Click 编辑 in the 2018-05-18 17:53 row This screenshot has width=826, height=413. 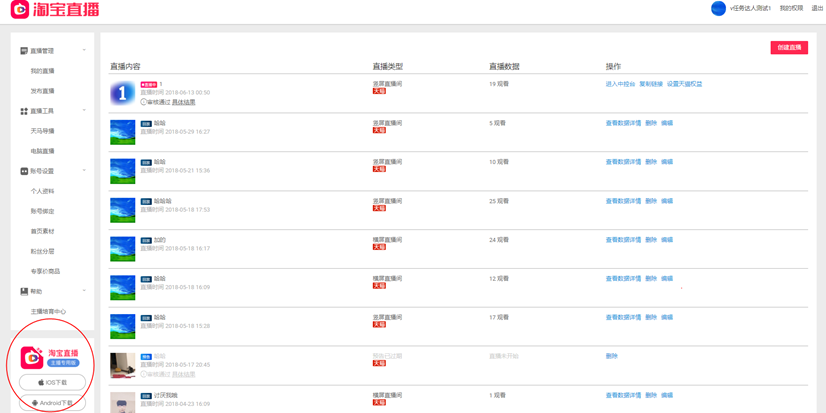[667, 201]
